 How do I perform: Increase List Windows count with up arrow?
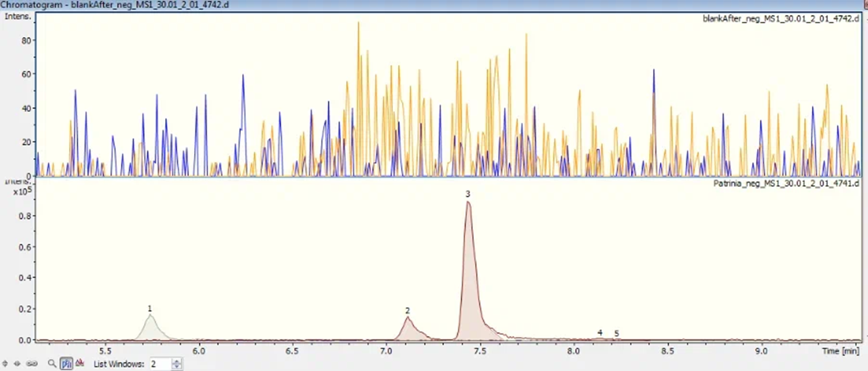tap(177, 361)
